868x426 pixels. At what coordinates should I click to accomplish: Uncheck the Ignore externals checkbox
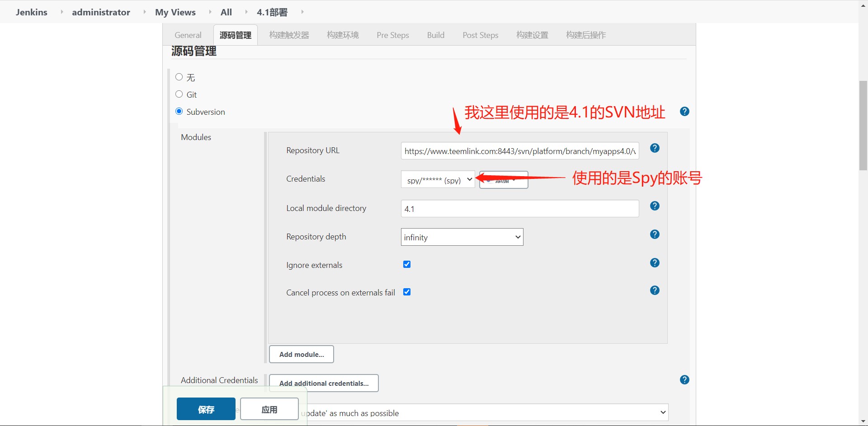point(406,264)
